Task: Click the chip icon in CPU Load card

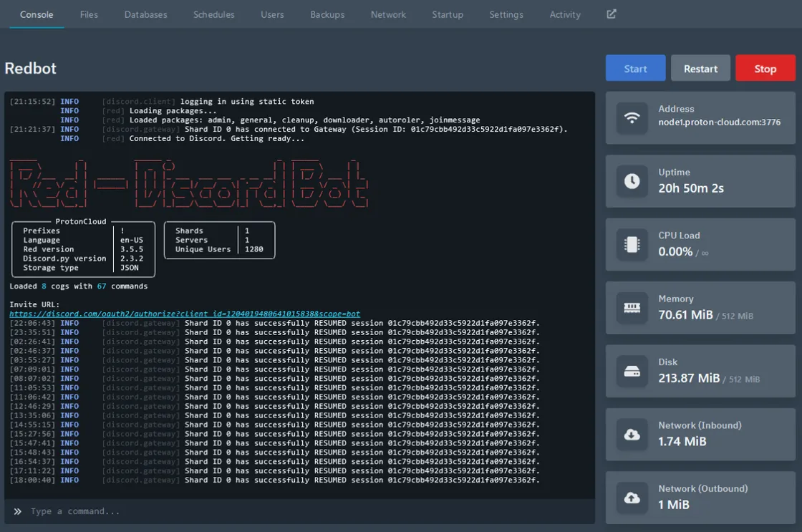Action: tap(632, 244)
